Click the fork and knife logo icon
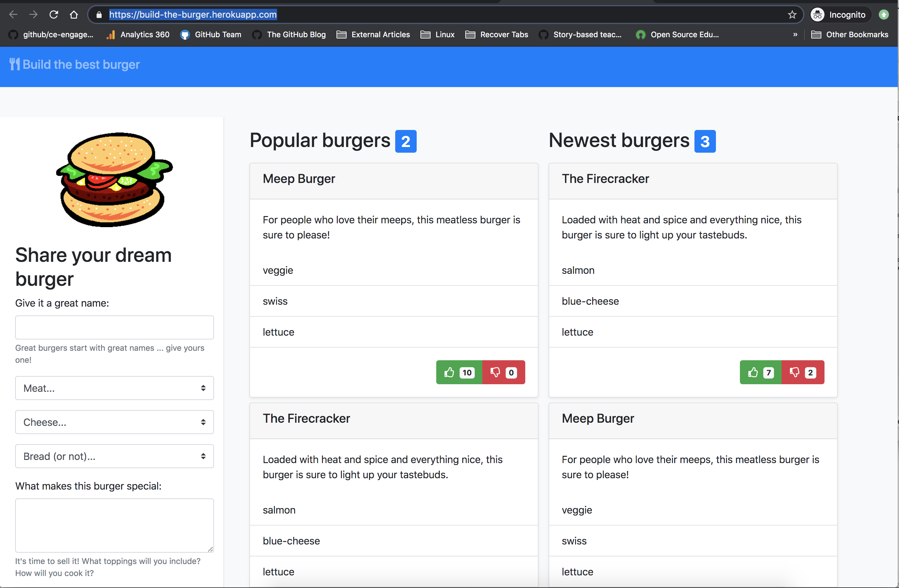The width and height of the screenshot is (899, 588). point(14,64)
